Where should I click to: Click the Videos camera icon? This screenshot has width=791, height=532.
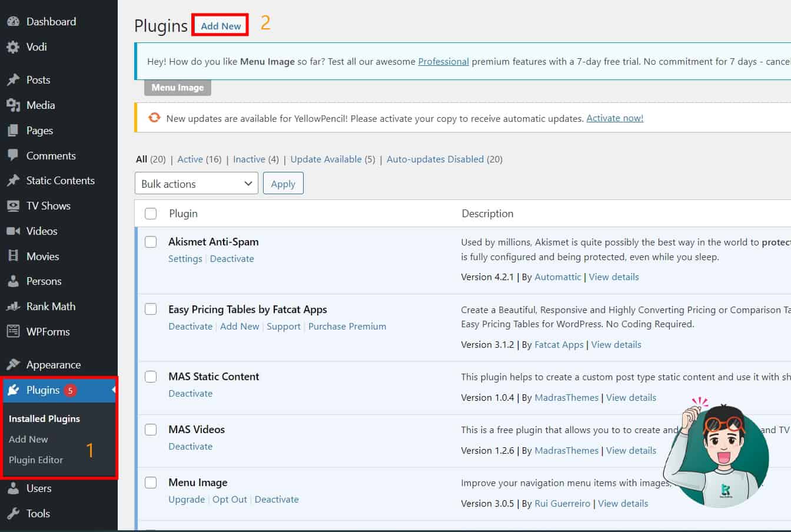click(x=13, y=231)
